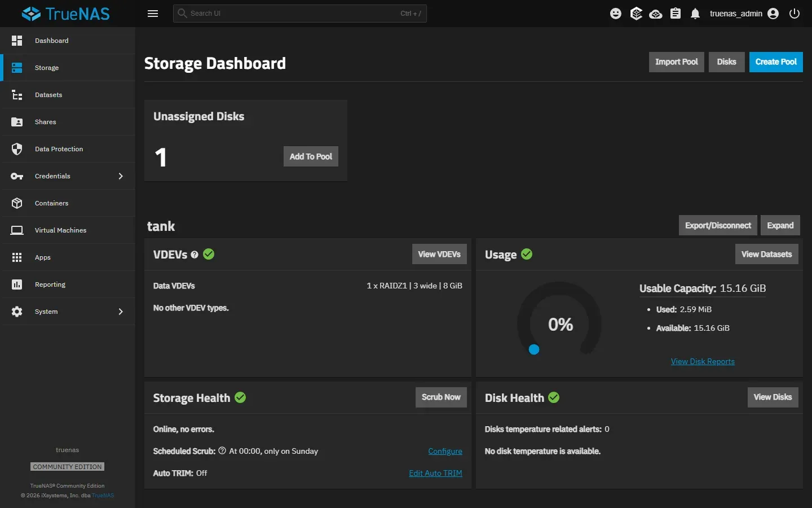This screenshot has width=812, height=508.
Task: Click the Disk Health green checkmark
Action: tap(554, 397)
